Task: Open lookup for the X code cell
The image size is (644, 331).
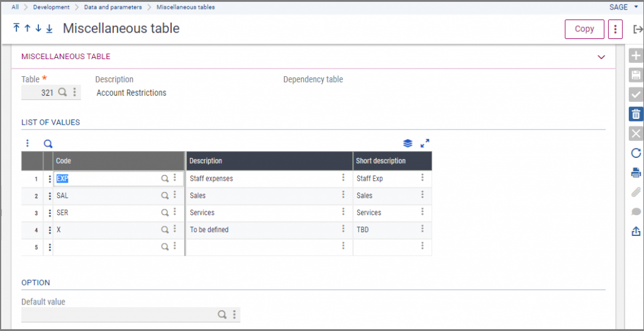Action: (165, 230)
